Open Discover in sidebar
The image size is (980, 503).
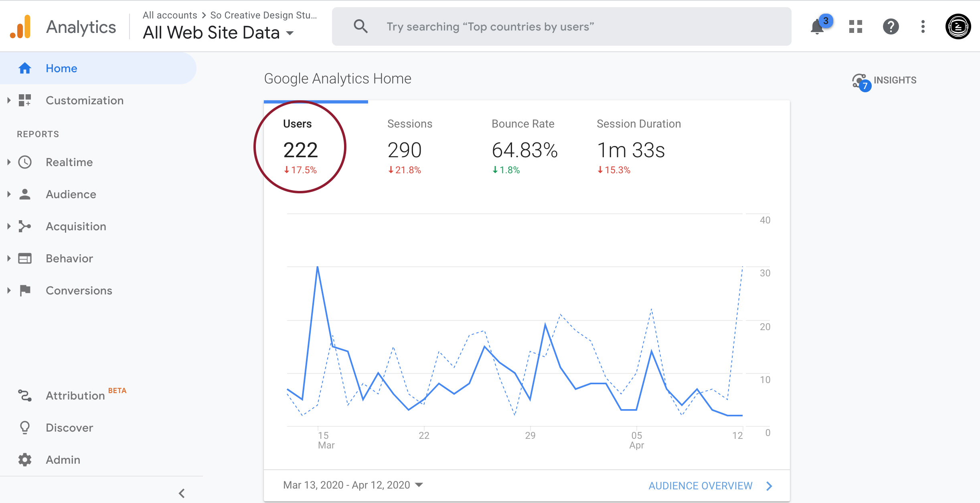point(69,428)
